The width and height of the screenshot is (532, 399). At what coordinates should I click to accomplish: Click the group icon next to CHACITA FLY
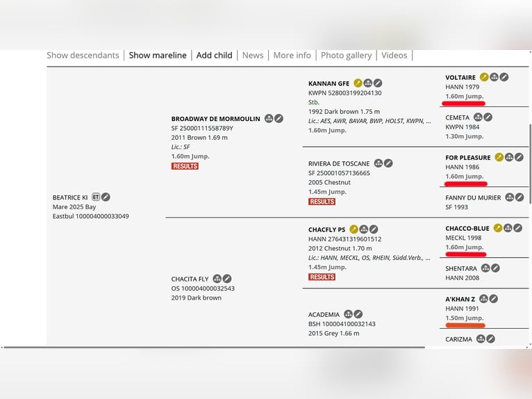[217, 279]
